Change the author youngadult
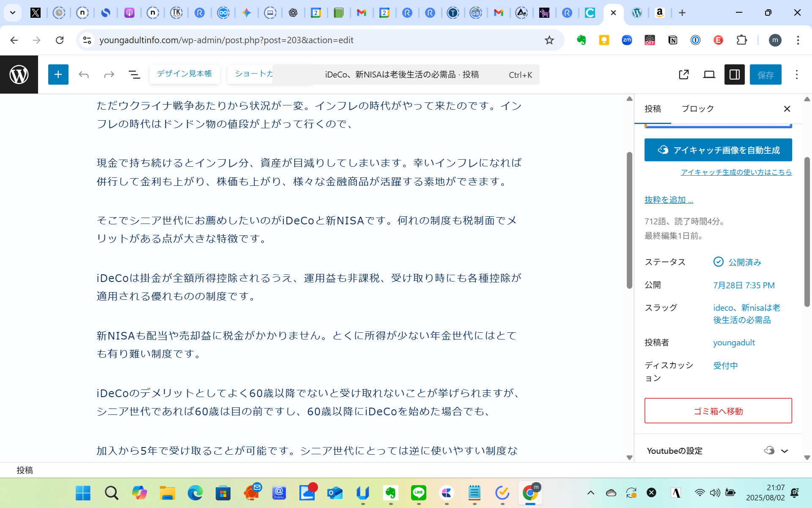The height and width of the screenshot is (508, 812). click(734, 342)
